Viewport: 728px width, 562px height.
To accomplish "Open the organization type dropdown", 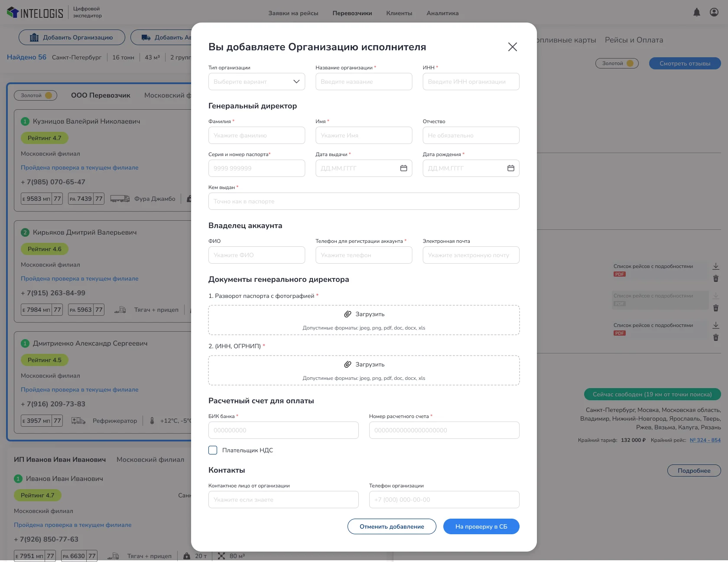I will 257,82.
